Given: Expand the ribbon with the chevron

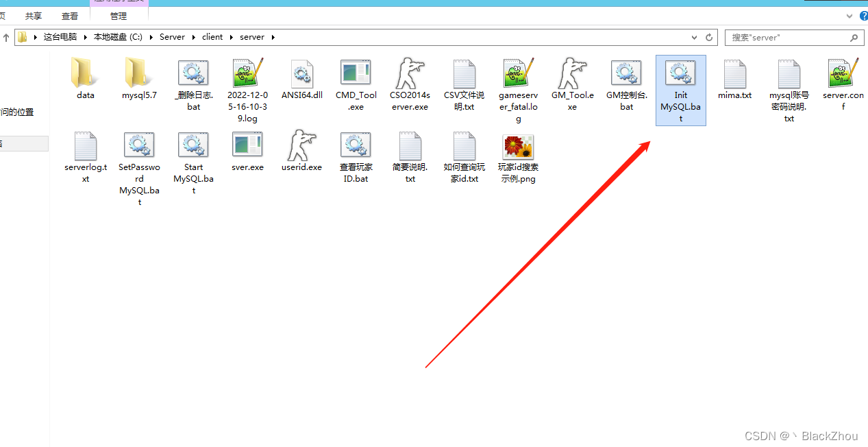Looking at the screenshot, I should click(x=848, y=16).
